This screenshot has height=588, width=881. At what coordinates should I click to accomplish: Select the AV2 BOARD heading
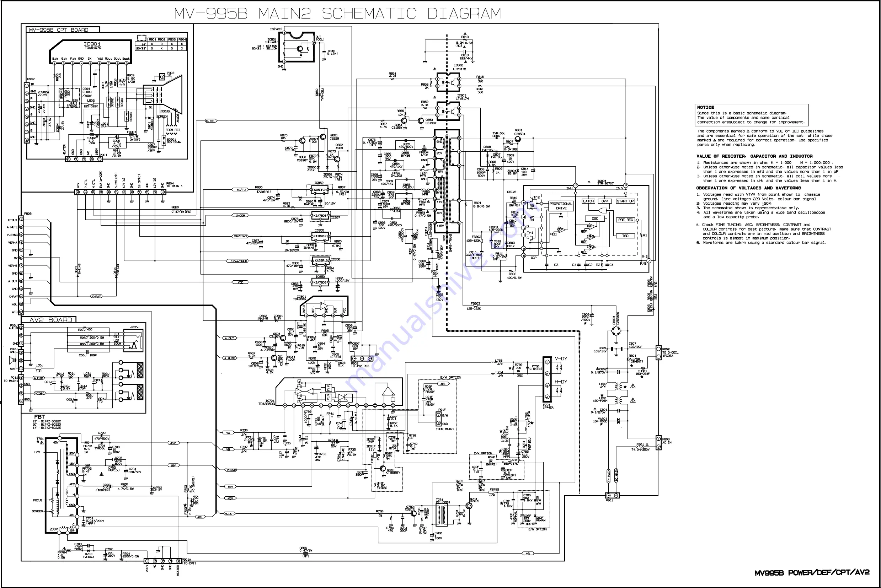tap(50, 319)
